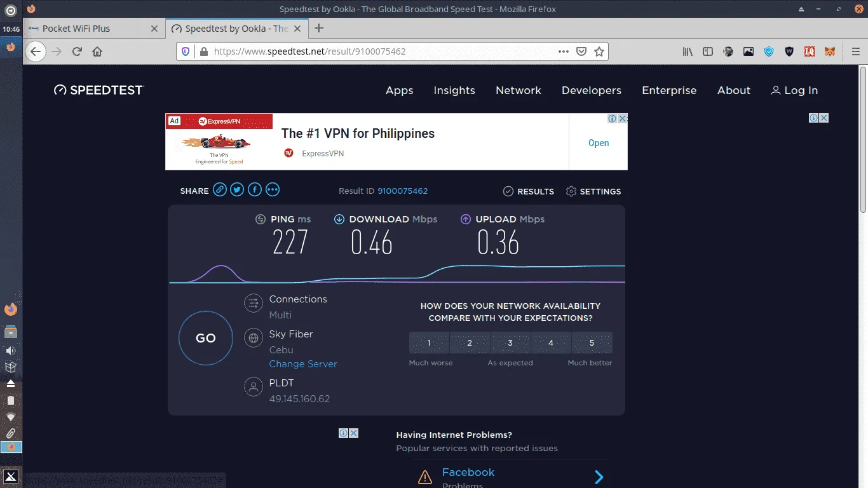Click the wifi network tray icon
The image size is (868, 488).
11,417
